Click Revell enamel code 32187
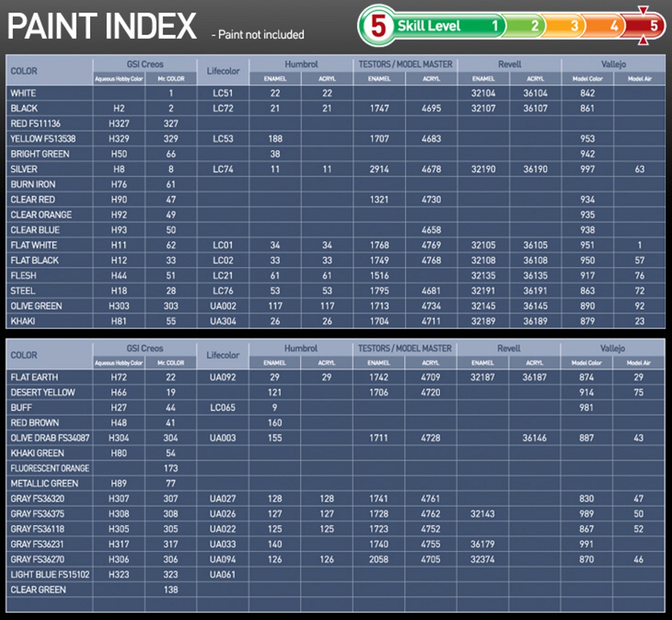This screenshot has width=672, height=620. (x=482, y=377)
